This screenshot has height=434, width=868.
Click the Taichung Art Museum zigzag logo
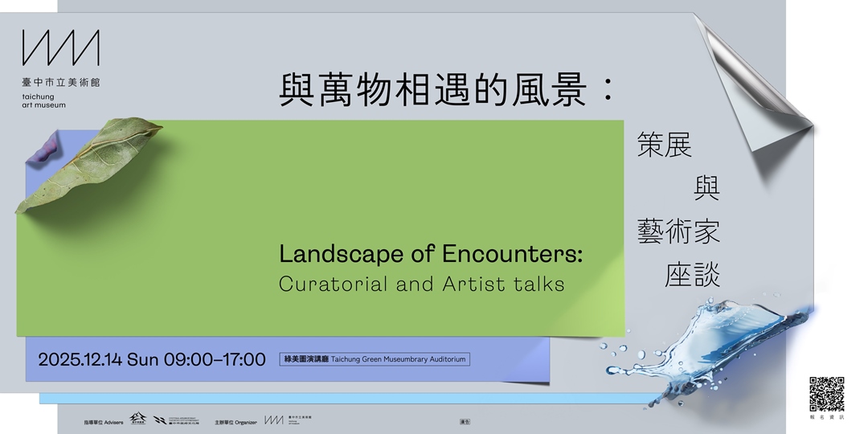[60, 47]
